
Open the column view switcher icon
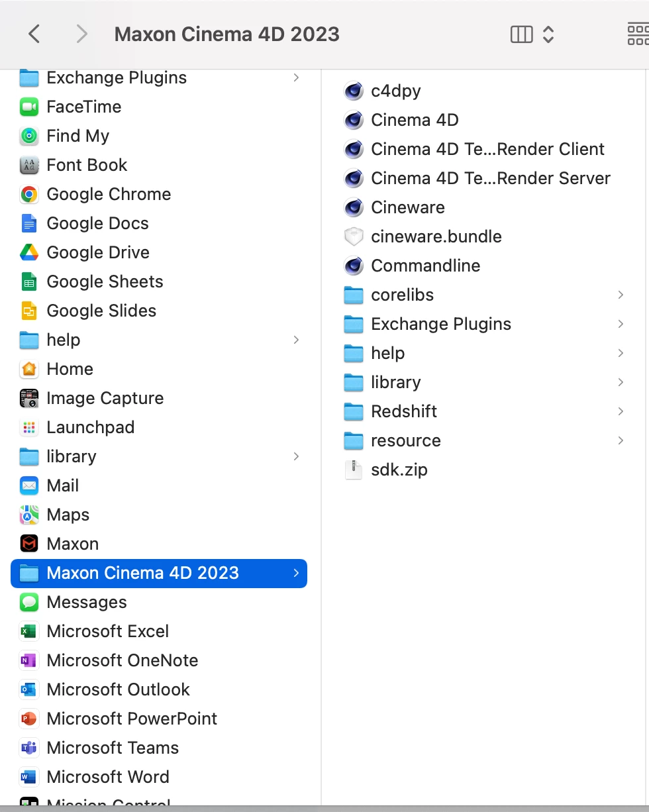pos(522,34)
